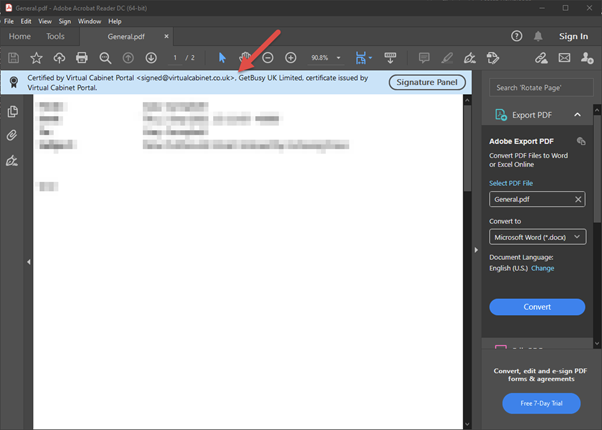602x430 pixels.
Task: Open the Window menu
Action: [89, 22]
